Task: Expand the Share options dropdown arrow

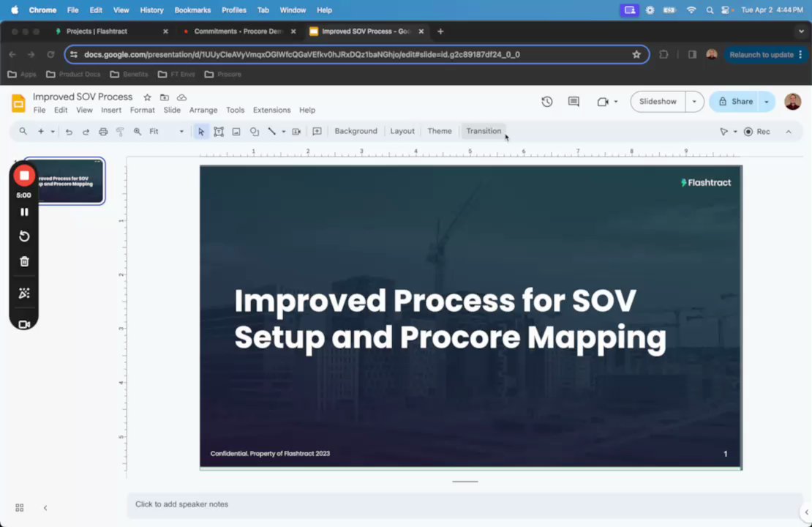Action: click(767, 102)
